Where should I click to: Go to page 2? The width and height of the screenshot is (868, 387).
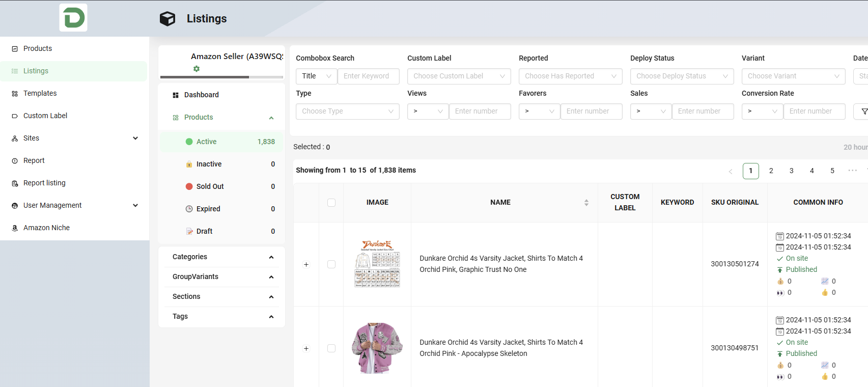[x=771, y=171]
